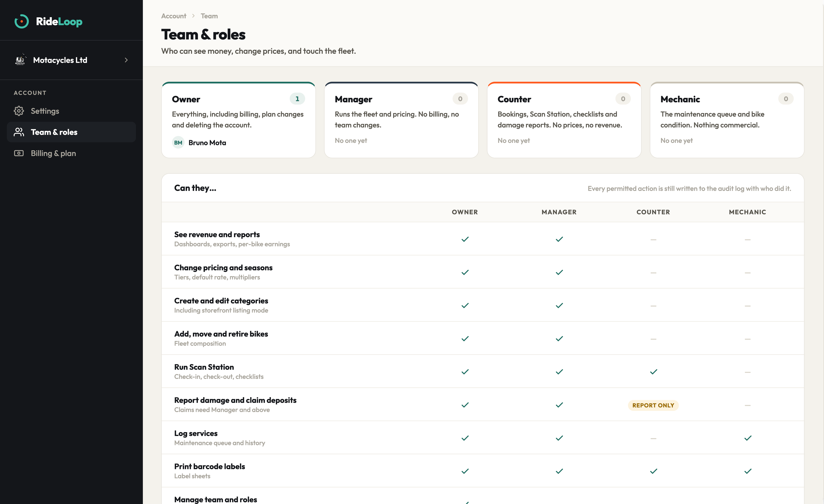This screenshot has width=824, height=504.
Task: Click Counter dash for See revenue and reports
Action: (653, 240)
